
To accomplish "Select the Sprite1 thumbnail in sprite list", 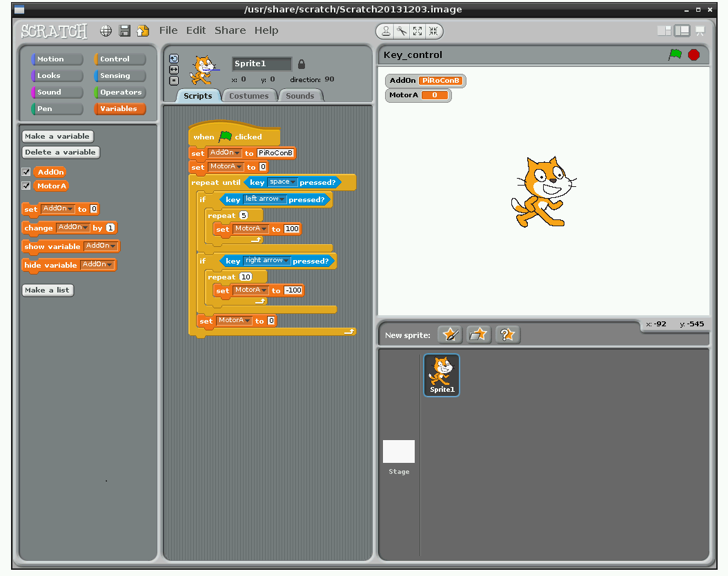I will 442,375.
